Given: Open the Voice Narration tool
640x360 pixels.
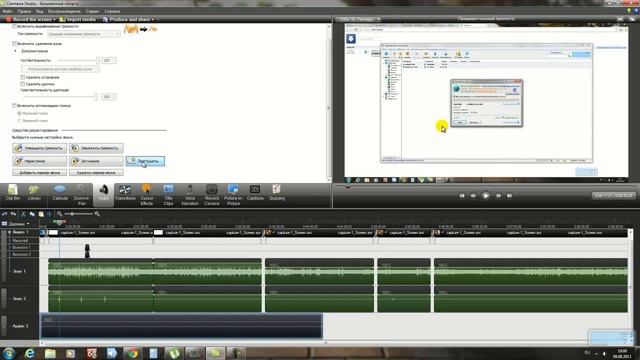Looking at the screenshot, I should (x=190, y=194).
